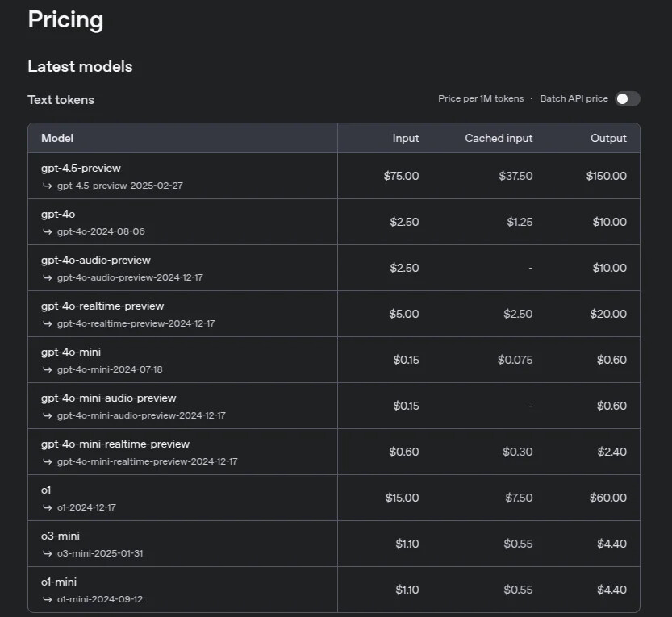Click the Output column header
This screenshot has height=617, width=672.
click(608, 138)
